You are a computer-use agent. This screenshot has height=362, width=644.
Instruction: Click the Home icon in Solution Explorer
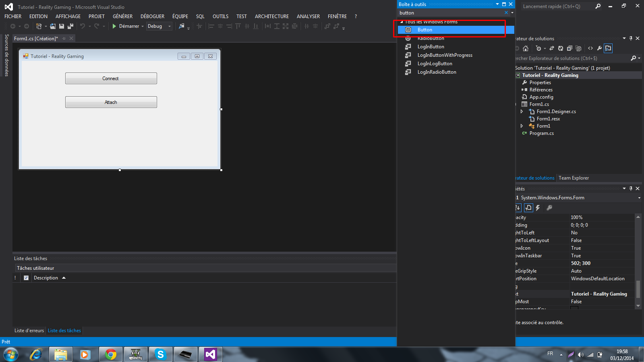click(526, 48)
